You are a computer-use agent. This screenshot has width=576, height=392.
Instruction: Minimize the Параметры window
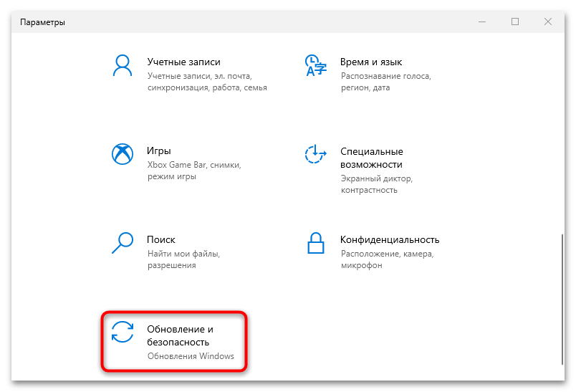(482, 21)
